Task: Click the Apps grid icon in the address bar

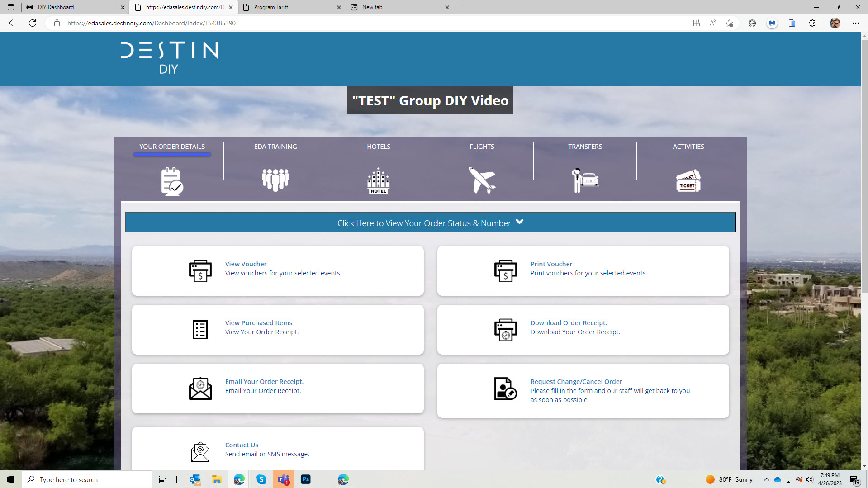Action: point(697,23)
